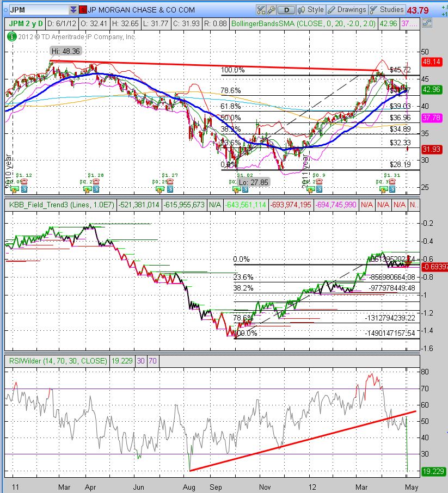
Task: Open the symbol dropdown beside JPM
Action: [72, 9]
